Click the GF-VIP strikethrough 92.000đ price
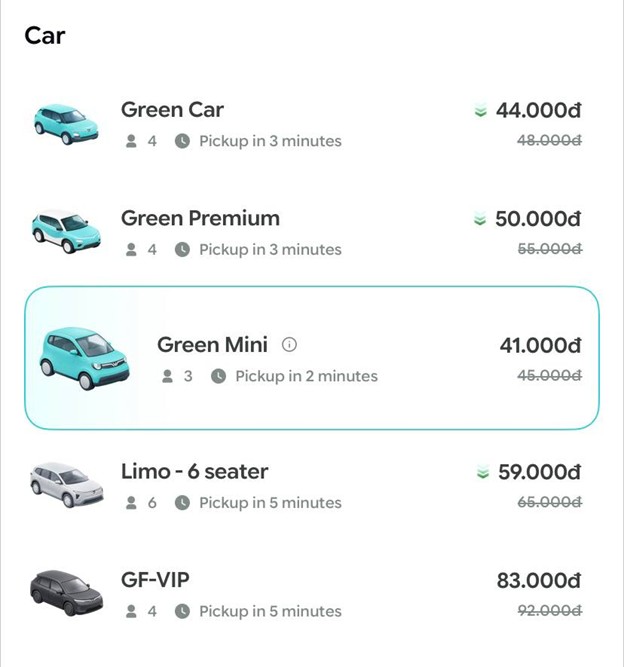This screenshot has height=667, width=624. pyautogui.click(x=549, y=611)
